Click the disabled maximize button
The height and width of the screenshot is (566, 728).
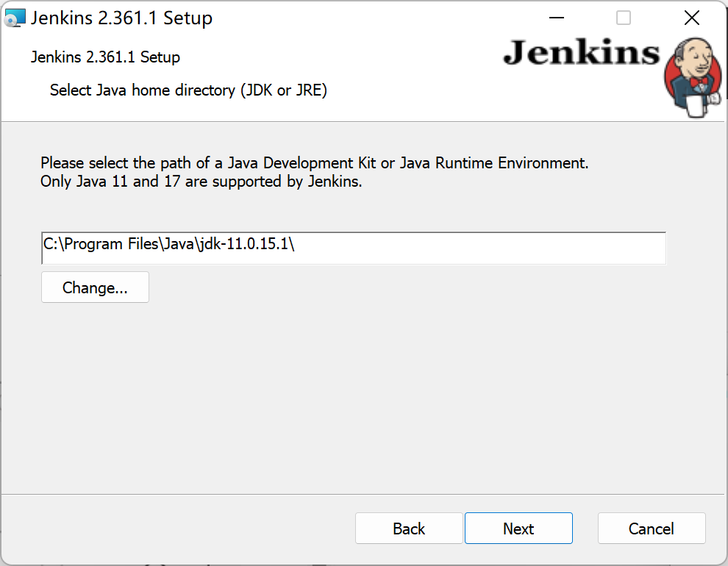624,18
